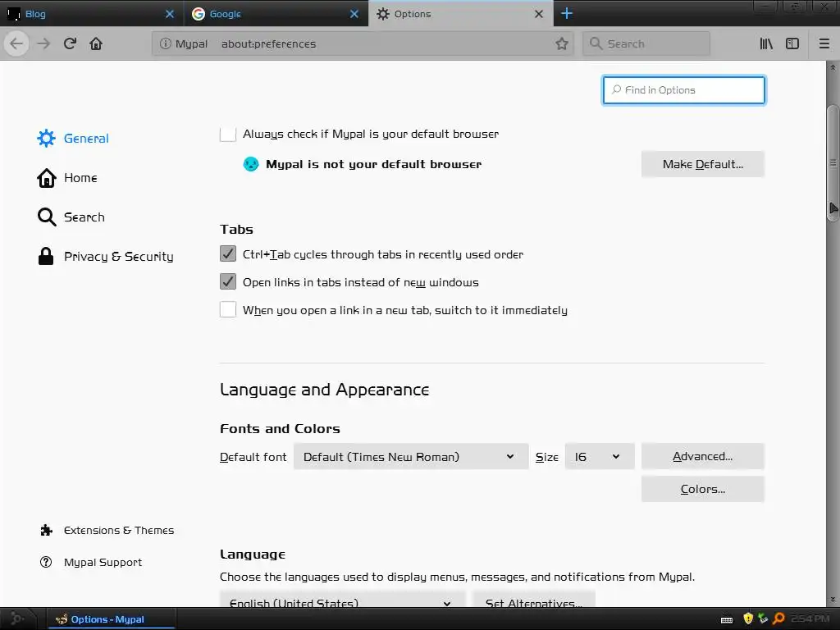Image resolution: width=840 pixels, height=630 pixels.
Task: Close the Options tab
Action: click(x=539, y=14)
